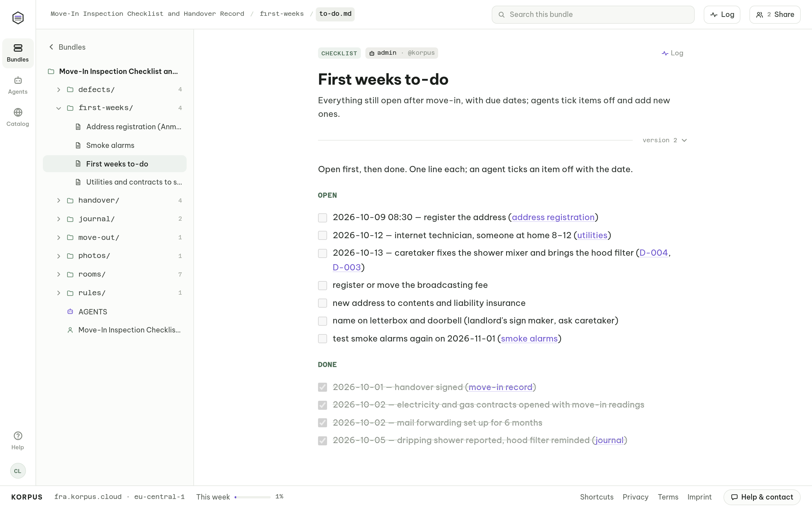Open the Bundles sidebar section

click(18, 53)
